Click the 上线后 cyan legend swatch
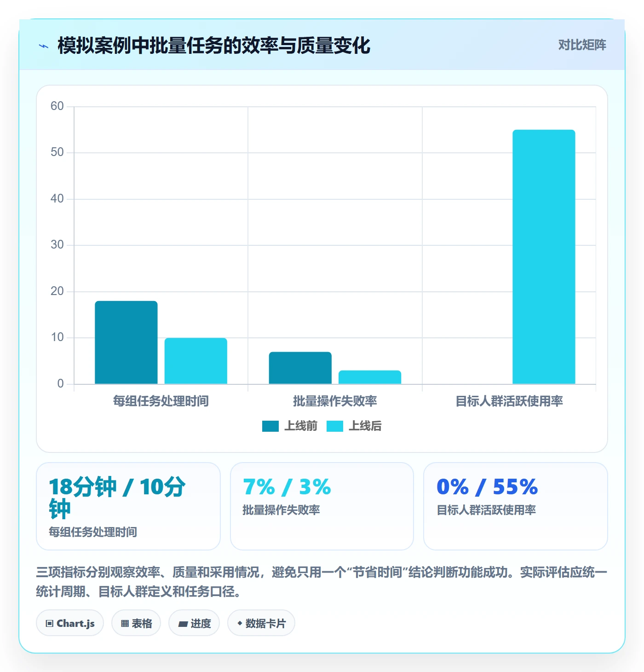This screenshot has width=644, height=672. 335,426
